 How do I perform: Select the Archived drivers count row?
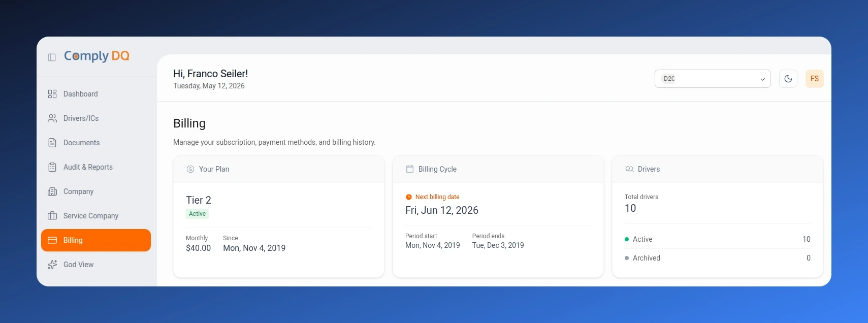717,258
